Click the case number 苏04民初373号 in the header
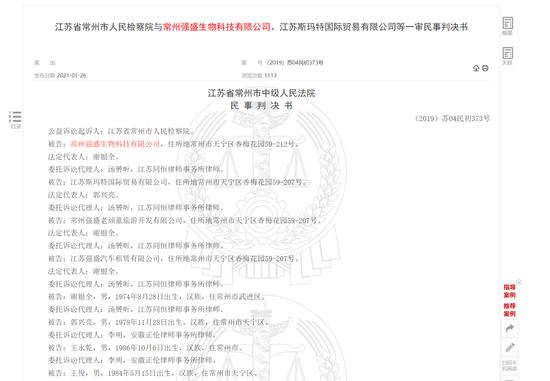 point(295,62)
